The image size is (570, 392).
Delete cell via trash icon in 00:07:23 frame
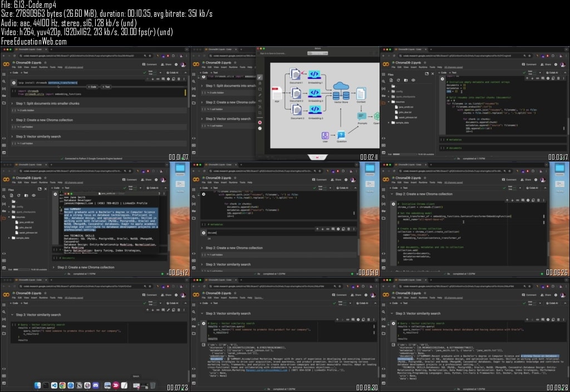[179, 310]
